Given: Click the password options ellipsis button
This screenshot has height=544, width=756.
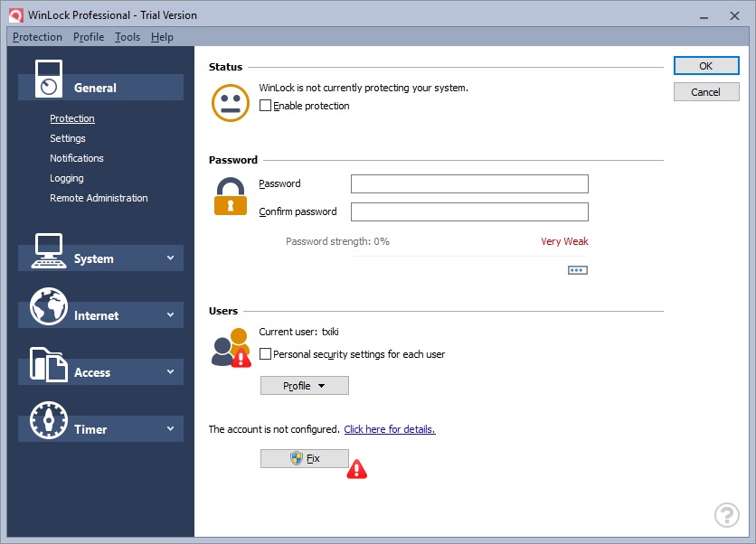Looking at the screenshot, I should [578, 270].
